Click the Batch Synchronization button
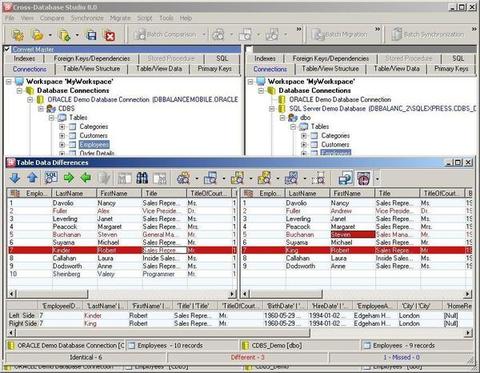 tap(428, 35)
